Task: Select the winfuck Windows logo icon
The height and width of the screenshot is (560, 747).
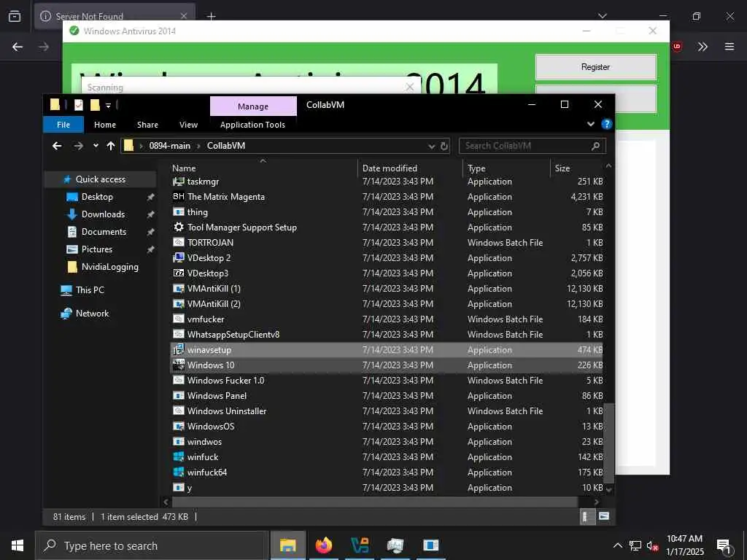Action: tap(178, 456)
